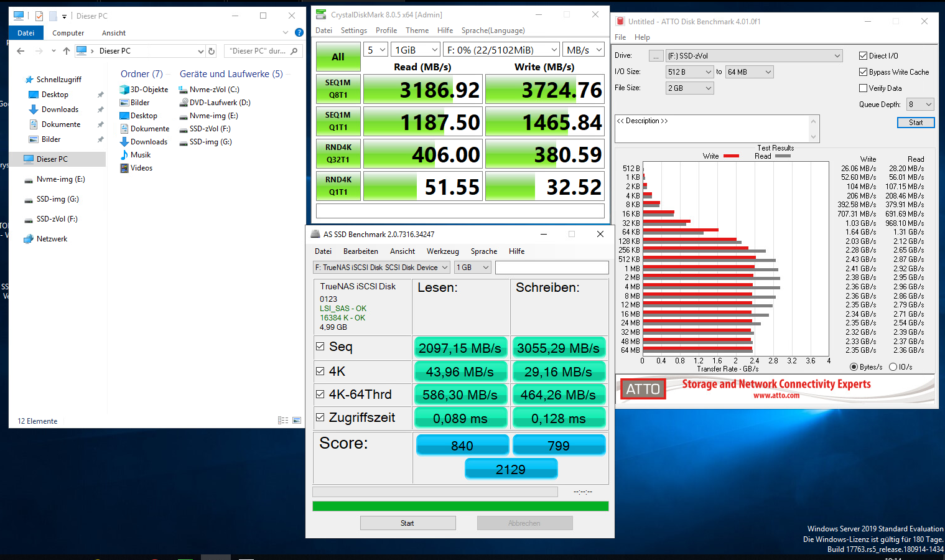945x560 pixels.
Task: Open Werkzeug menu in AS SSD
Action: pyautogui.click(x=443, y=251)
